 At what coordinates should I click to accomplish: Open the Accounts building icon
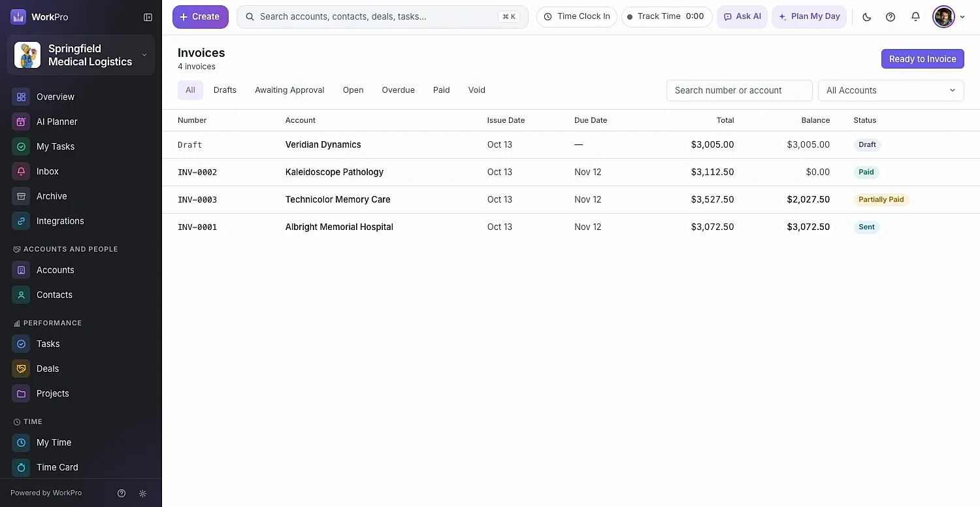21,270
